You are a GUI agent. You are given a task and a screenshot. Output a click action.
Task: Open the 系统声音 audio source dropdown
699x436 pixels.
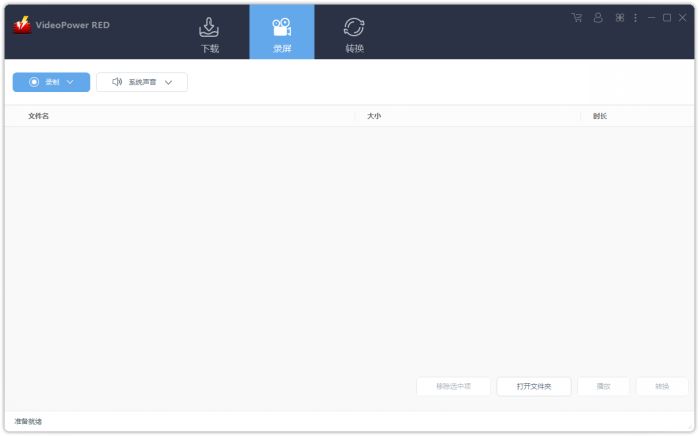point(142,82)
